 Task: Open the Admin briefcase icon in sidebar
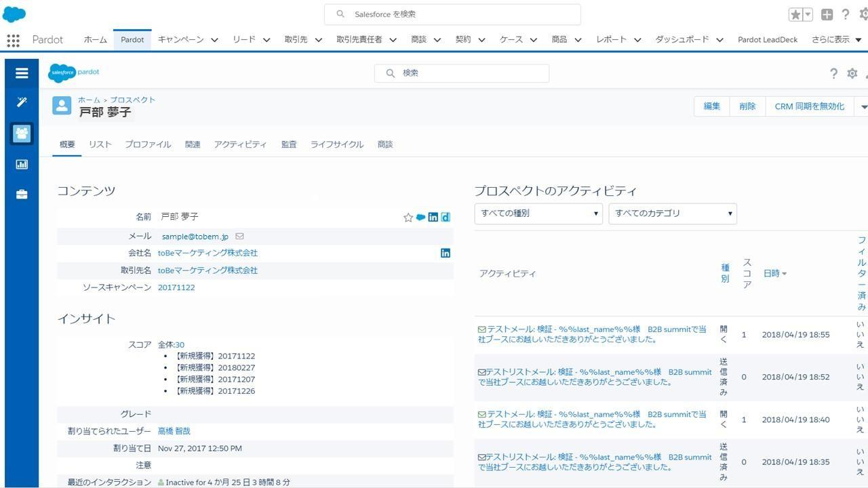click(x=22, y=195)
